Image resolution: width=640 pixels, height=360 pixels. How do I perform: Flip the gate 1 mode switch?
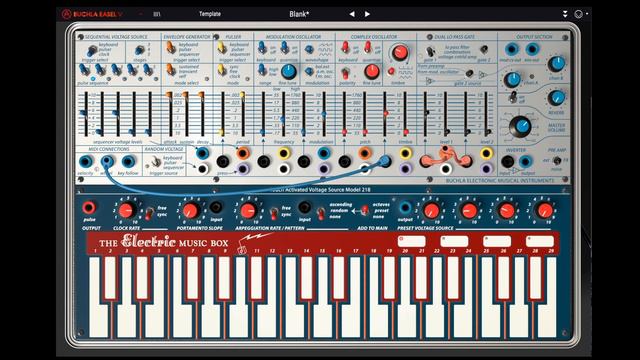[x=430, y=52]
